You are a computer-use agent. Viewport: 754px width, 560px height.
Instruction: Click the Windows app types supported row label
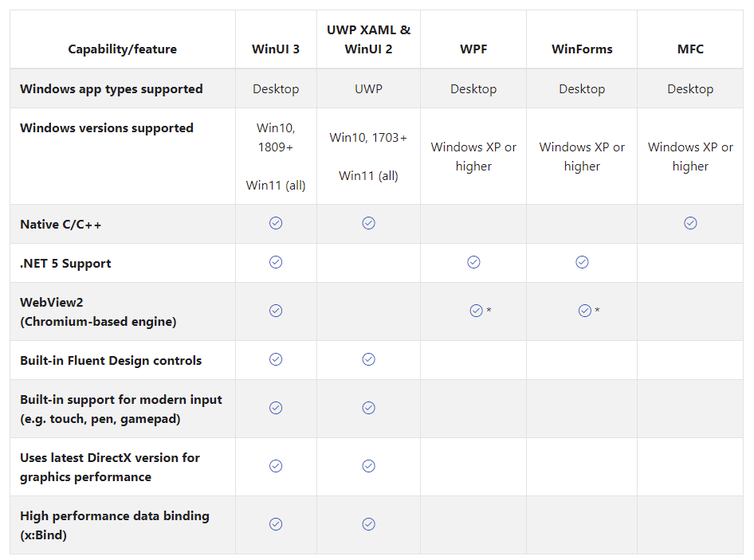112,89
